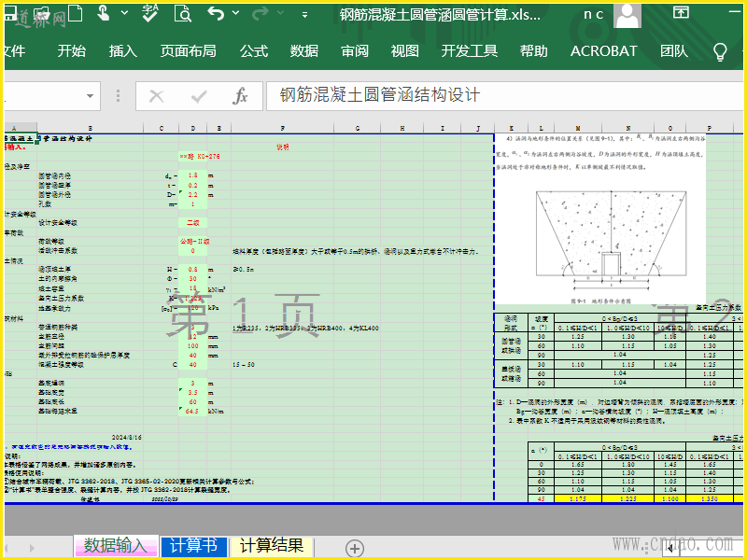747x560 pixels.
Task: Switch to the 审阅 ribbon tab
Action: 355,51
